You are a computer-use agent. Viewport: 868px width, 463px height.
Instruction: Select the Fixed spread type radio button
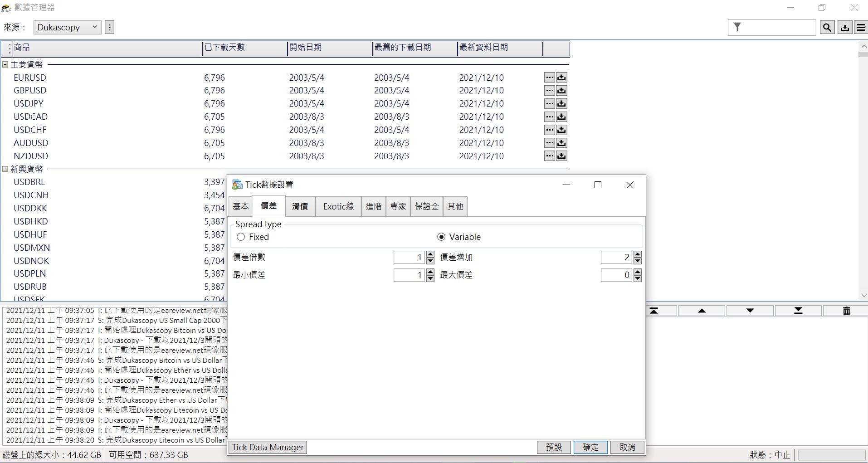241,237
